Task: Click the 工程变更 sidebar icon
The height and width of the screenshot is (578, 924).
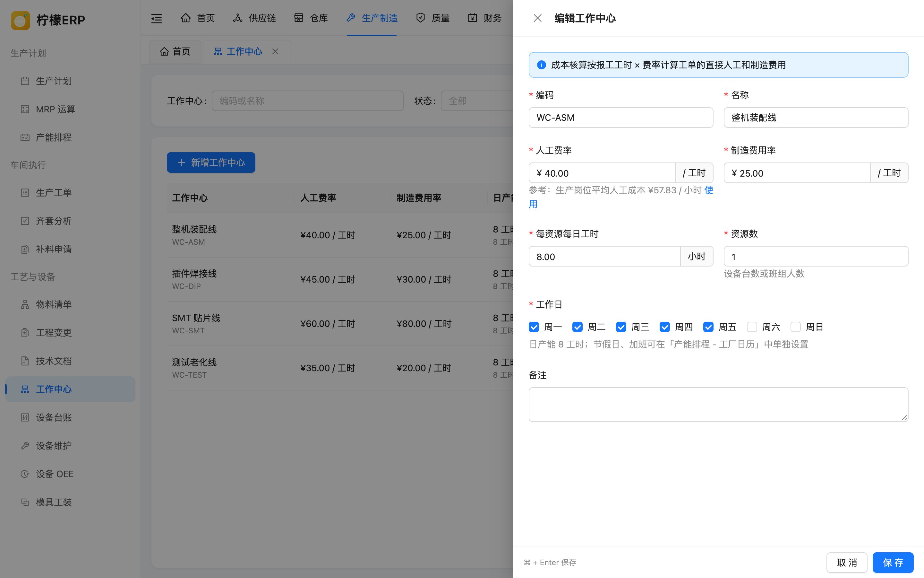Action: (25, 333)
